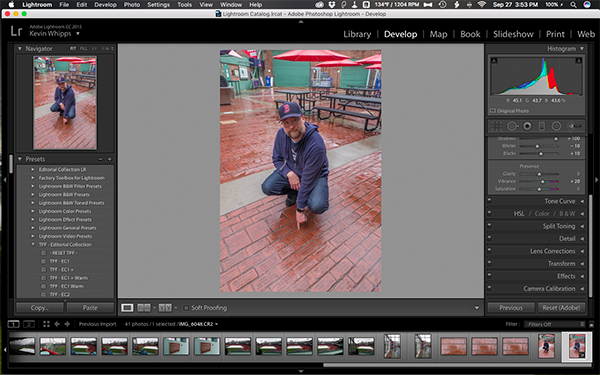This screenshot has width=600, height=375.
Task: Click the Navigator preview image
Action: point(65,103)
